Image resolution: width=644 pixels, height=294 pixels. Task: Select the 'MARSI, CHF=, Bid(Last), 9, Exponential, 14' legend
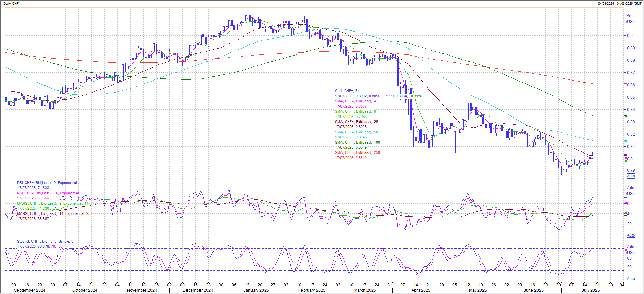click(x=53, y=204)
